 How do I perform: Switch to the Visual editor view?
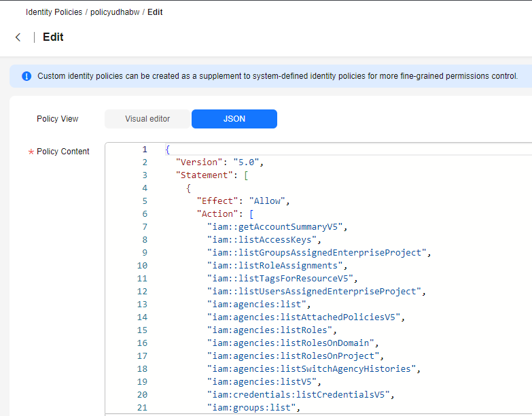click(x=147, y=119)
